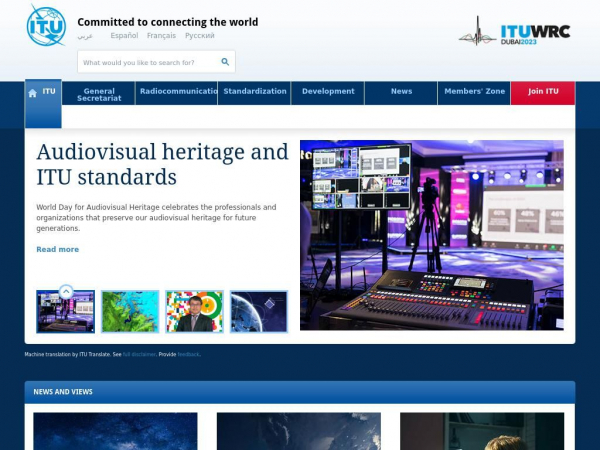Click the 'Committed to connecting the world' tagline
Image resolution: width=600 pixels, height=450 pixels.
coord(168,22)
